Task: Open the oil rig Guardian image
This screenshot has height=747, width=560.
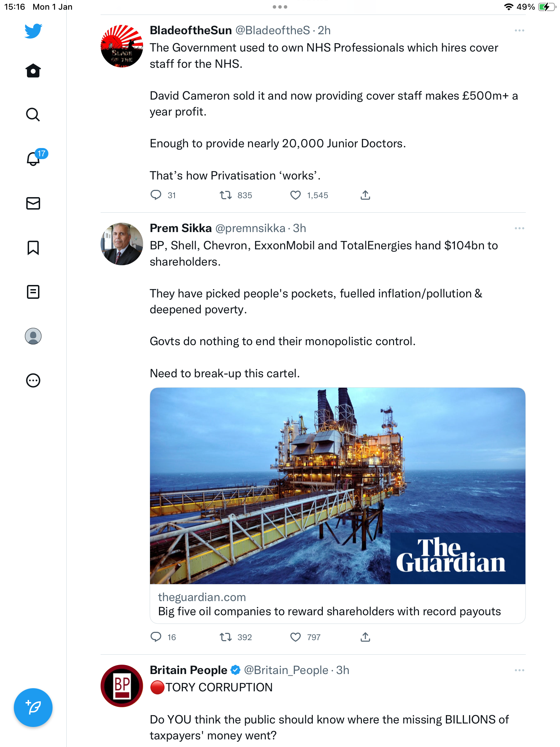Action: [338, 486]
